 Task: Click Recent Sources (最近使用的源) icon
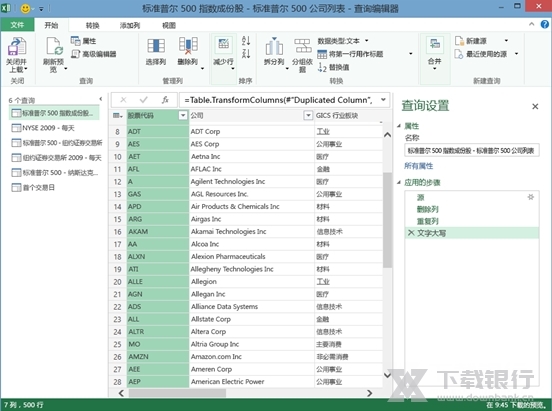pyautogui.click(x=459, y=54)
